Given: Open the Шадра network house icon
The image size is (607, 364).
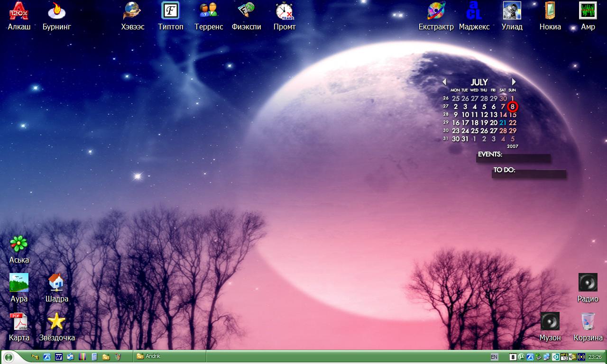Looking at the screenshot, I should tap(57, 288).
